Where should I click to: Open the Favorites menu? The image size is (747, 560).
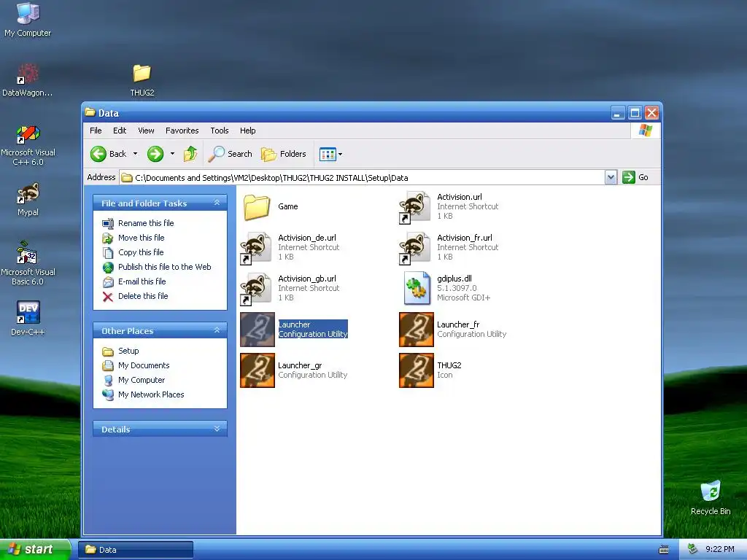[182, 131]
